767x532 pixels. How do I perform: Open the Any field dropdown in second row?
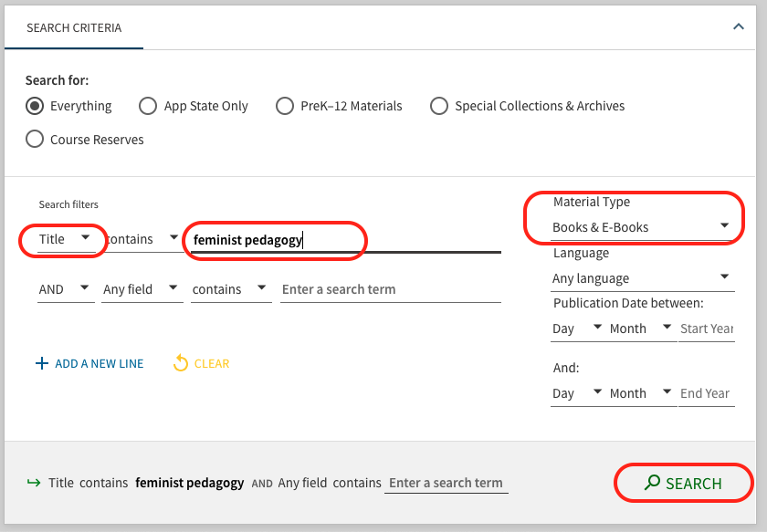click(x=140, y=289)
